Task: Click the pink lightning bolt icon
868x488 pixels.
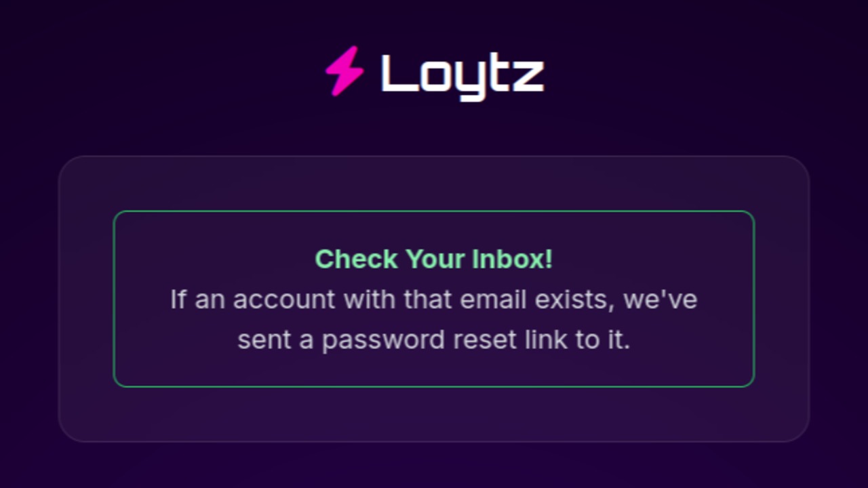Action: [344, 70]
